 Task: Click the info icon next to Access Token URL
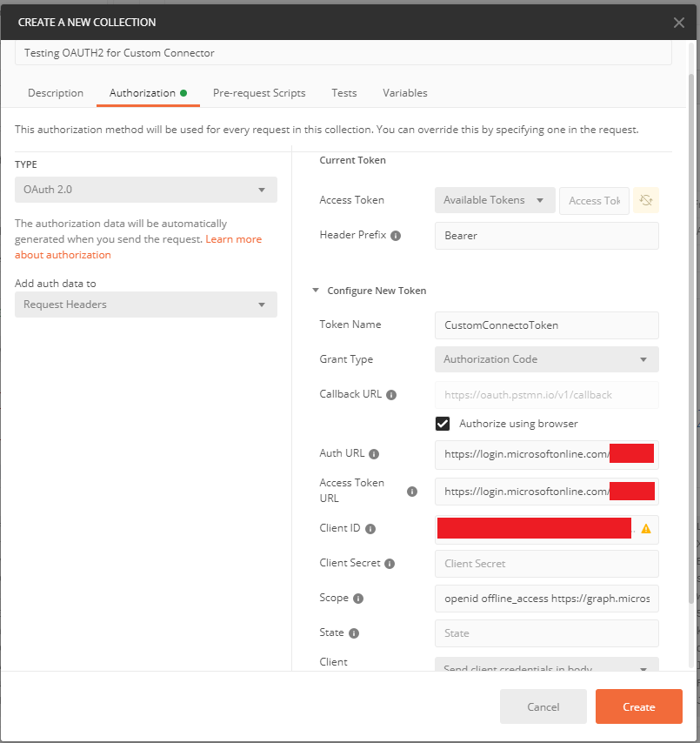[412, 492]
